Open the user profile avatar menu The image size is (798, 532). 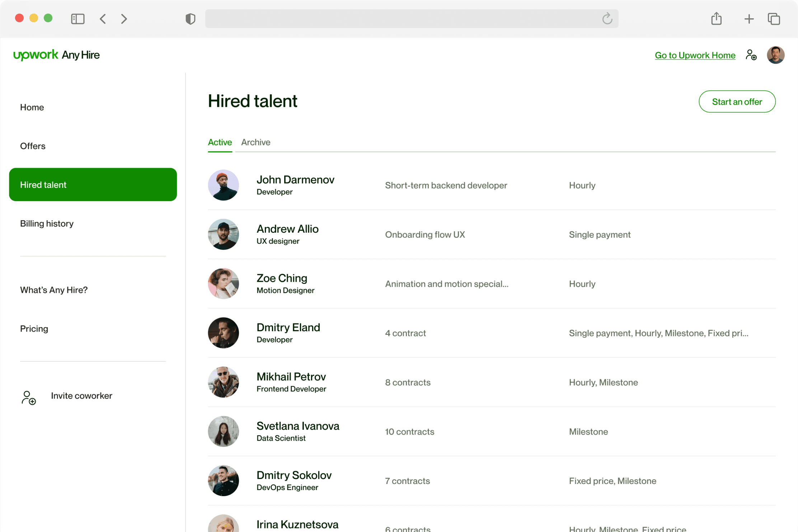coord(775,55)
